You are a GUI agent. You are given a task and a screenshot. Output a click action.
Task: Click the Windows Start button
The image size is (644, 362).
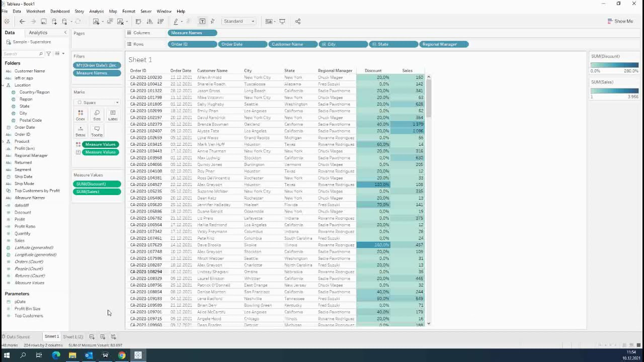point(7,355)
